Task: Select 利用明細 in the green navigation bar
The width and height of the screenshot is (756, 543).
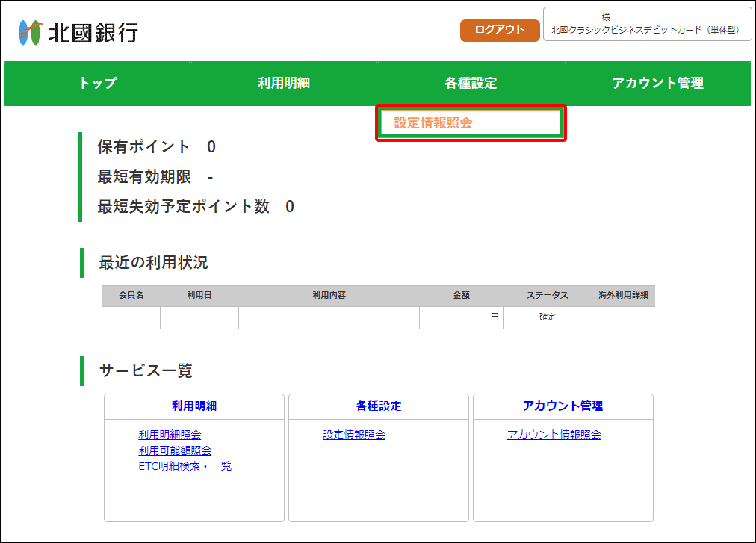Action: pos(284,84)
